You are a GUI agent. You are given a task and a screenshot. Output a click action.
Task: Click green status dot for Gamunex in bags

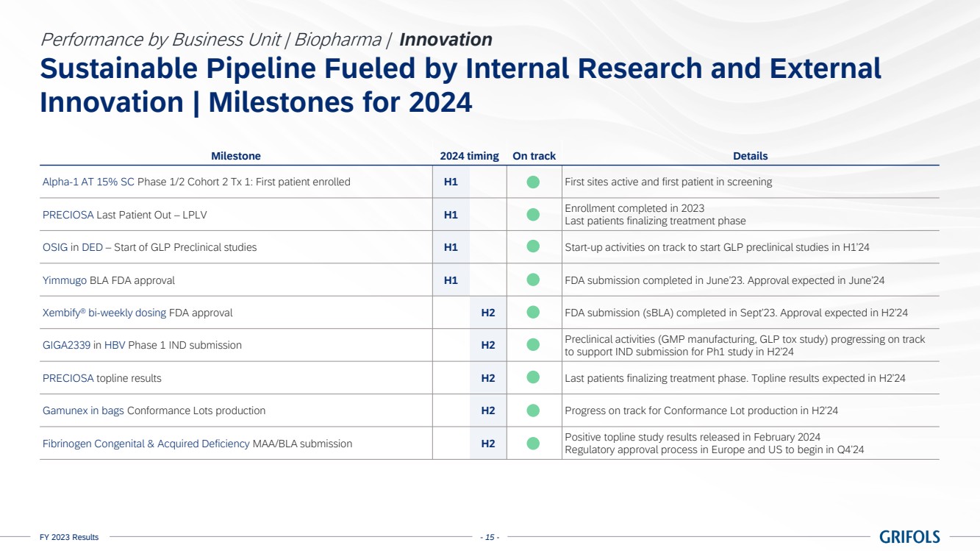point(533,410)
